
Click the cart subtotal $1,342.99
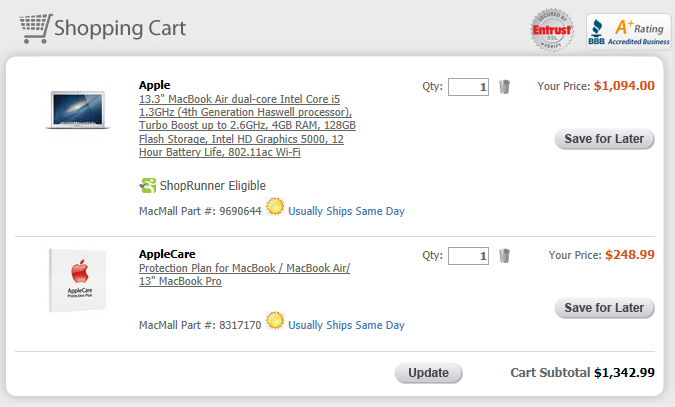tap(624, 373)
